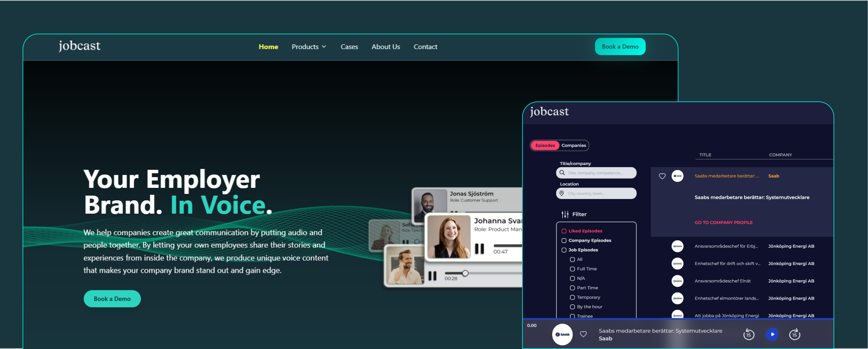
Task: Pause Johanna's audio clip at 00:47
Action: click(479, 249)
